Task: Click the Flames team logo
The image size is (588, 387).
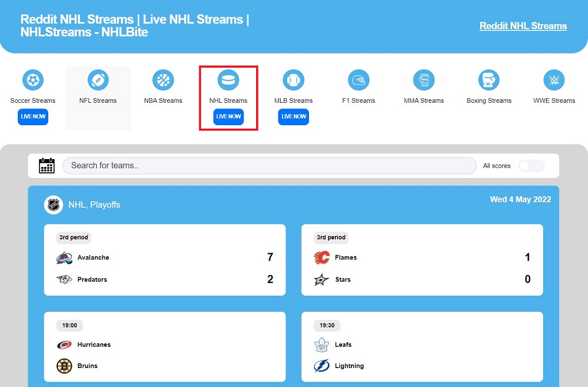Action: tap(322, 258)
